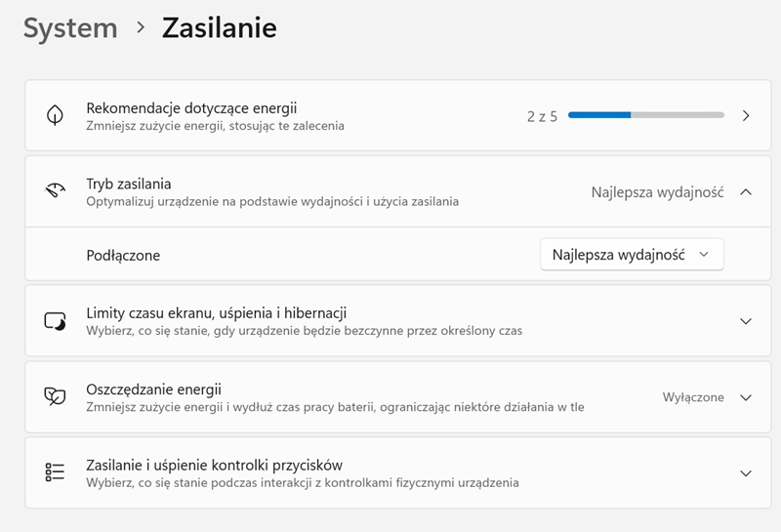The width and height of the screenshot is (781, 532).
Task: Click the screen and sleep timeout icon
Action: (55, 321)
